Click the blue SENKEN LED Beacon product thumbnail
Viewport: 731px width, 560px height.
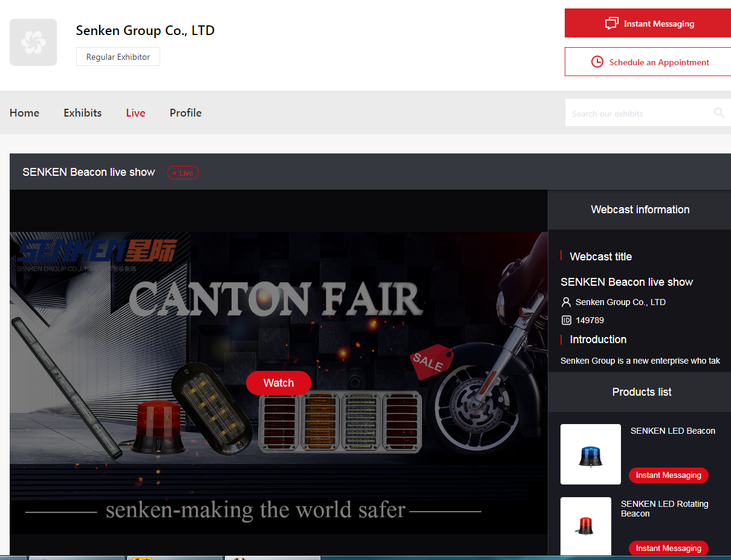[591, 454]
